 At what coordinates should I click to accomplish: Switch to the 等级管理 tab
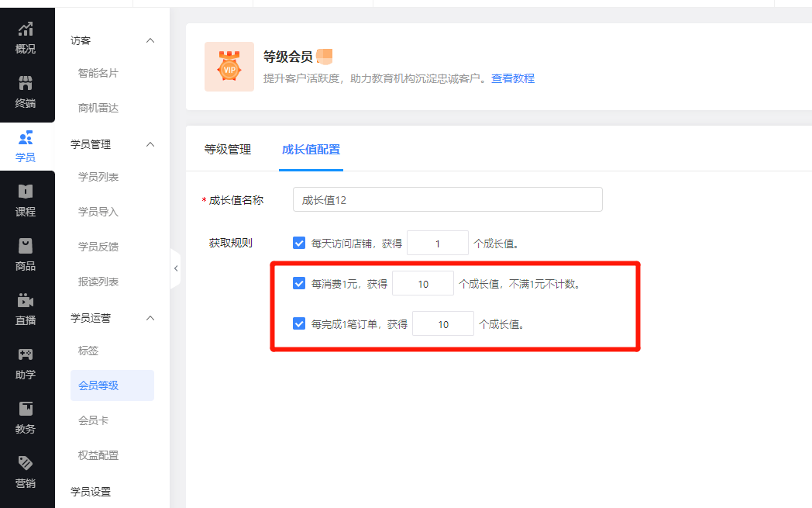point(228,150)
